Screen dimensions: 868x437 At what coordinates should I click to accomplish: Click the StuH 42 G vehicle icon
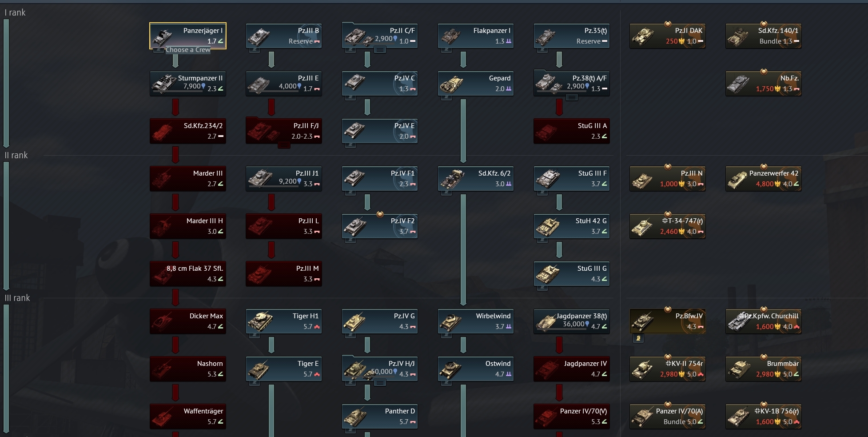point(548,227)
